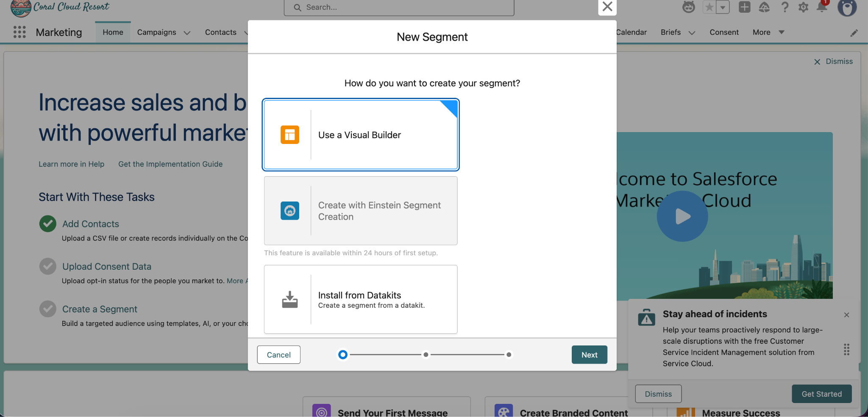Click the Create Branded Content palette icon
Viewport: 868px width, 417px height.
pyautogui.click(x=504, y=411)
